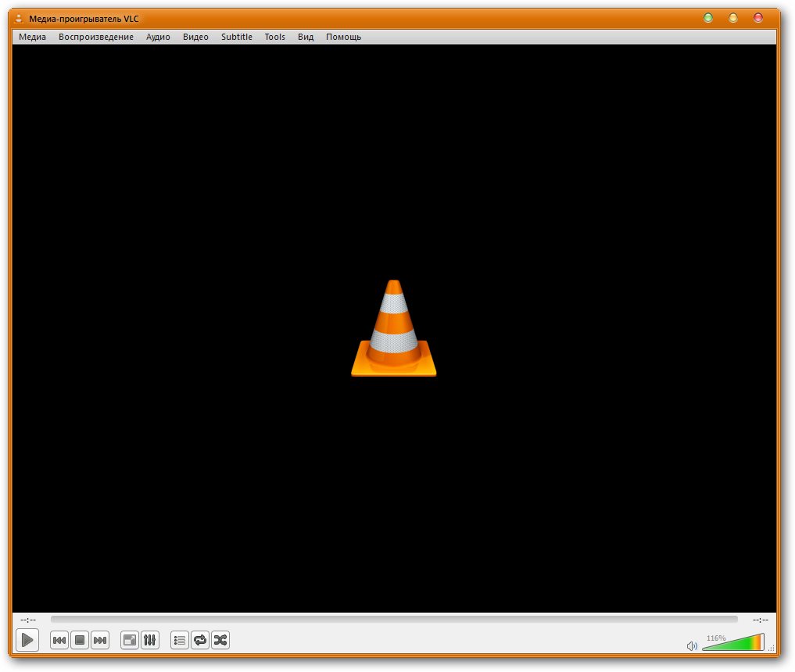Set volume on the volume slider
The height and width of the screenshot is (672, 795).
[x=733, y=642]
